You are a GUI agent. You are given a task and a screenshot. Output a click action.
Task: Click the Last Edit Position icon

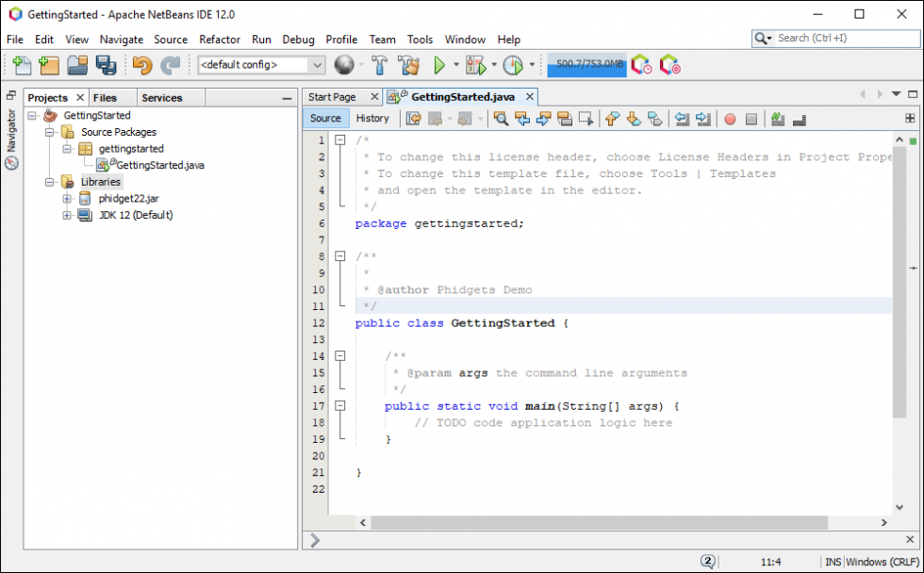pos(412,119)
